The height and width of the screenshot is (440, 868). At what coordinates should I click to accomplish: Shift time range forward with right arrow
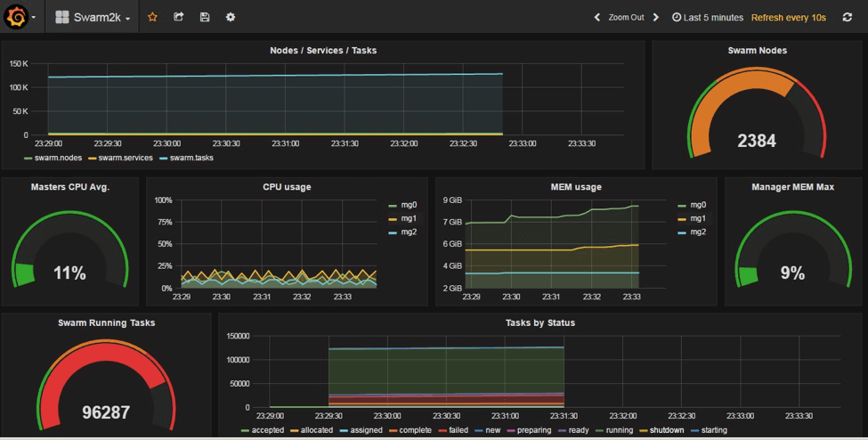tap(656, 17)
